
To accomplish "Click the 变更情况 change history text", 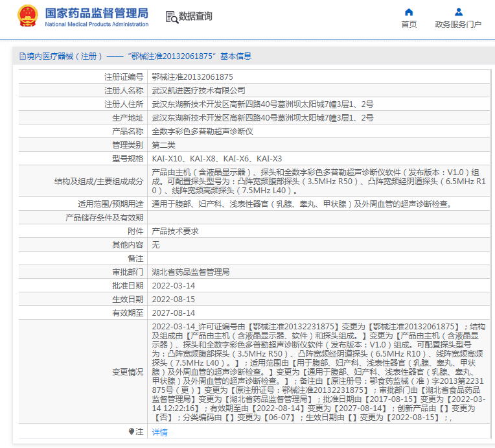I will [x=319, y=372].
